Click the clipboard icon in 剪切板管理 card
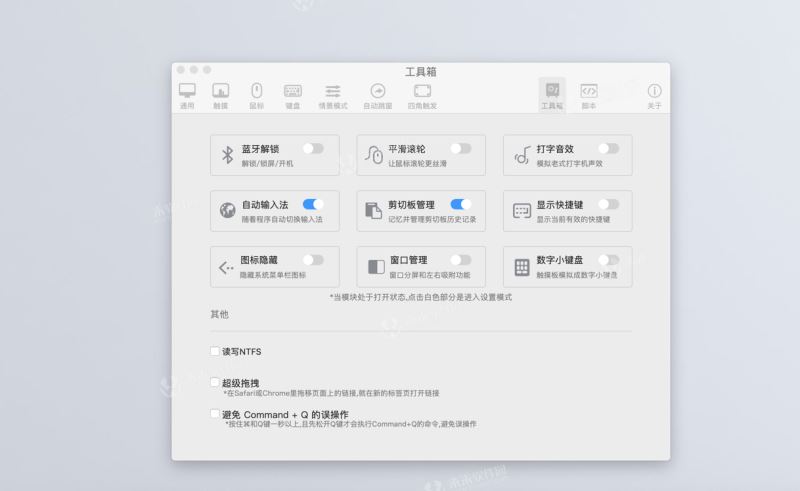 click(x=373, y=210)
